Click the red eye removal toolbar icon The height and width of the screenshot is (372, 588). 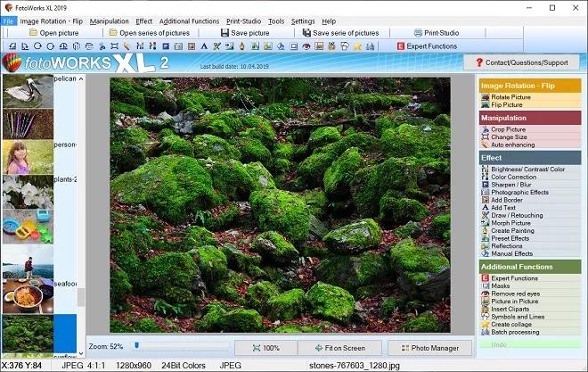(306, 46)
